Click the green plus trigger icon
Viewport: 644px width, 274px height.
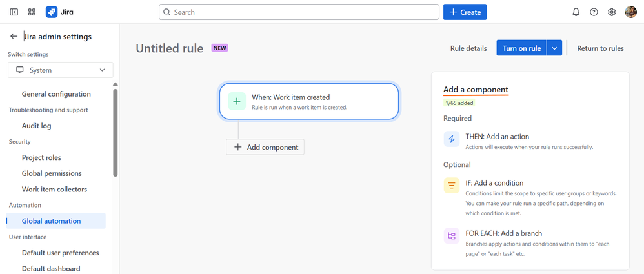(x=237, y=101)
